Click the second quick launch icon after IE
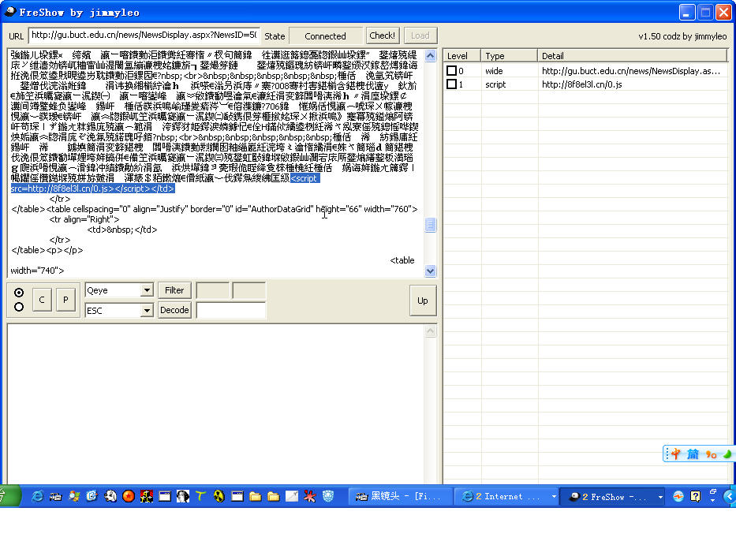Image resolution: width=736 pixels, height=560 pixels. click(x=55, y=496)
